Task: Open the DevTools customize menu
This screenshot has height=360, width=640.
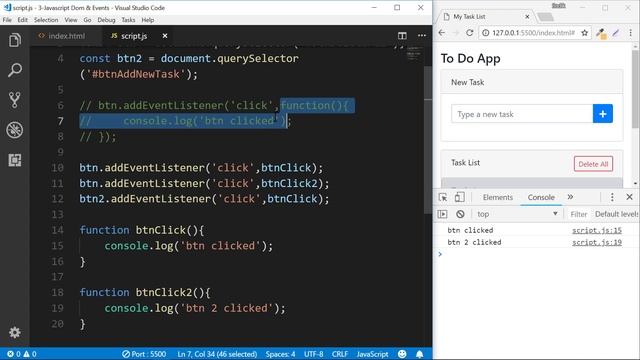Action: pos(612,198)
